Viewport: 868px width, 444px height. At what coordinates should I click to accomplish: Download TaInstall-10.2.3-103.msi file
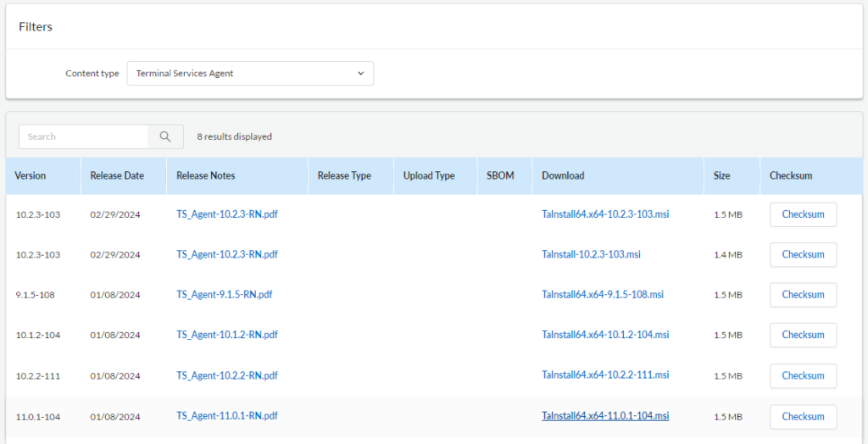[591, 255]
